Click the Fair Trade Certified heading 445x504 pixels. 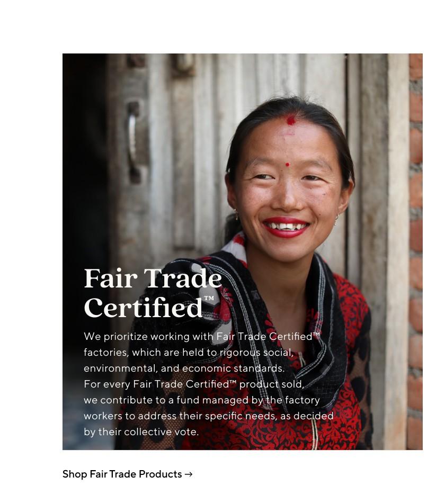click(153, 292)
